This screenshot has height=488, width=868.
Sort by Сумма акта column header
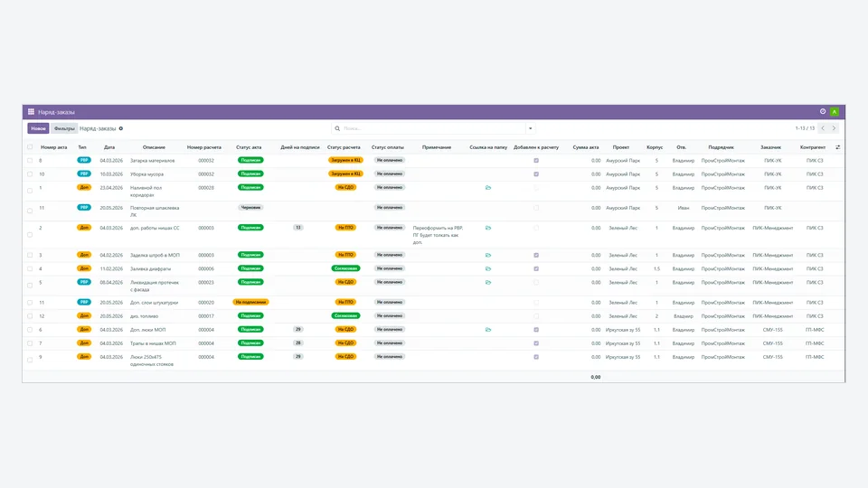(586, 147)
